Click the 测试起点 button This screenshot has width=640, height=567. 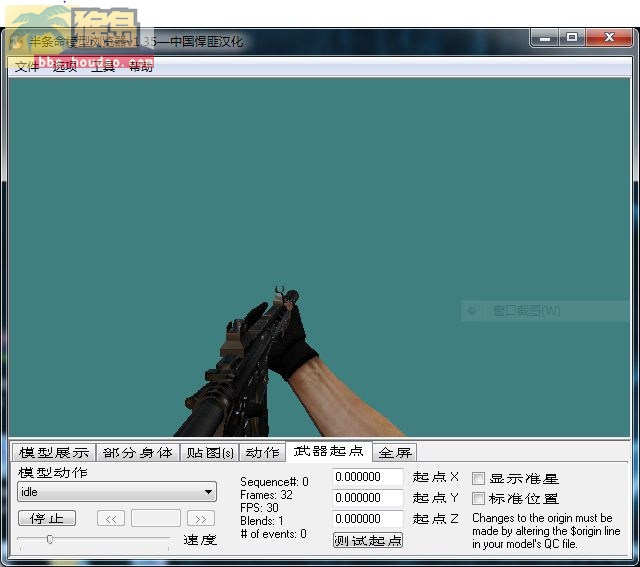click(368, 540)
